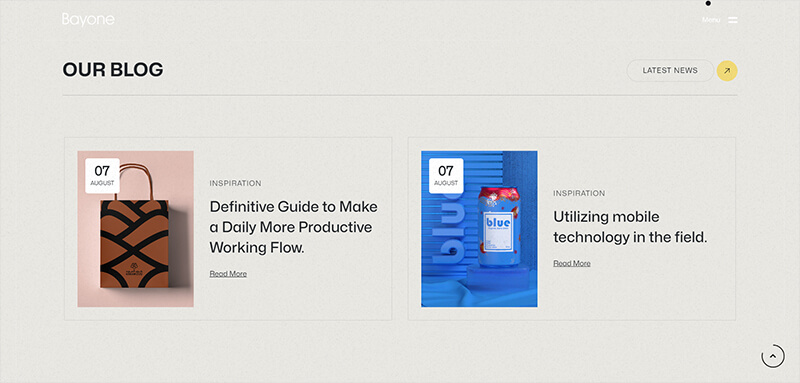Screen dimensions: 800x383
Task: Click the second blog card's empty area
Action: pos(638,296)
